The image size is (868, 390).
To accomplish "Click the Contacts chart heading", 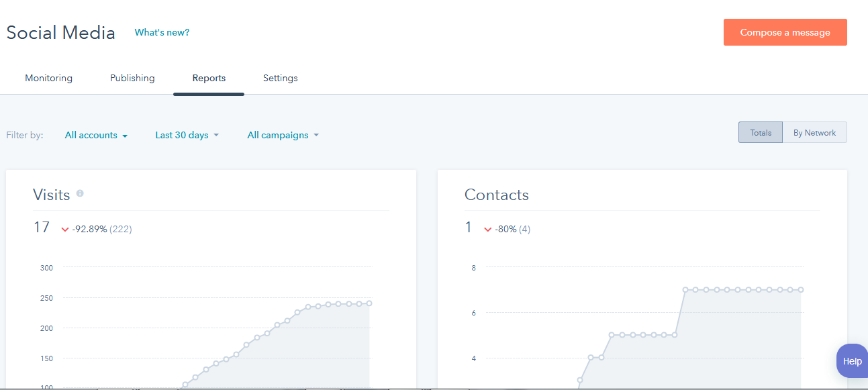I will click(x=497, y=195).
